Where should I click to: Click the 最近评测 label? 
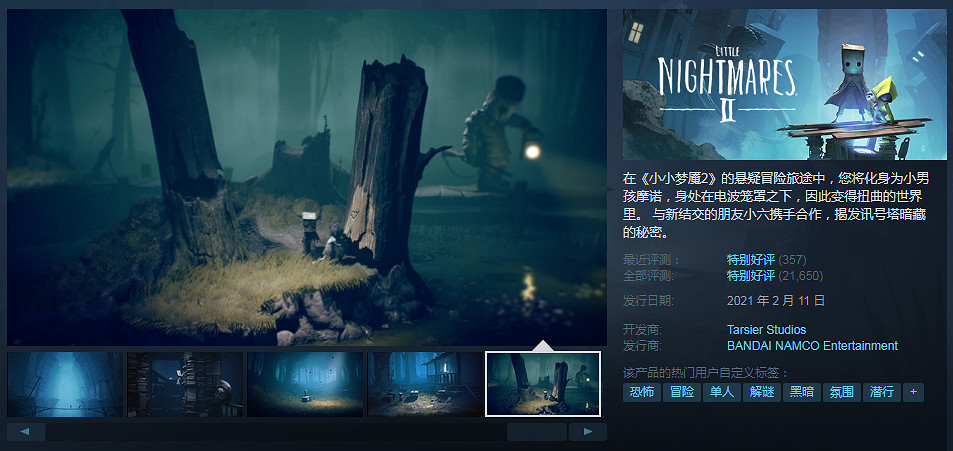tap(649, 260)
